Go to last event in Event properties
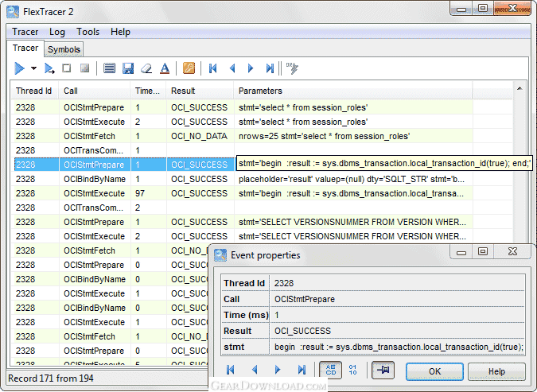537x392 pixels. [302, 370]
